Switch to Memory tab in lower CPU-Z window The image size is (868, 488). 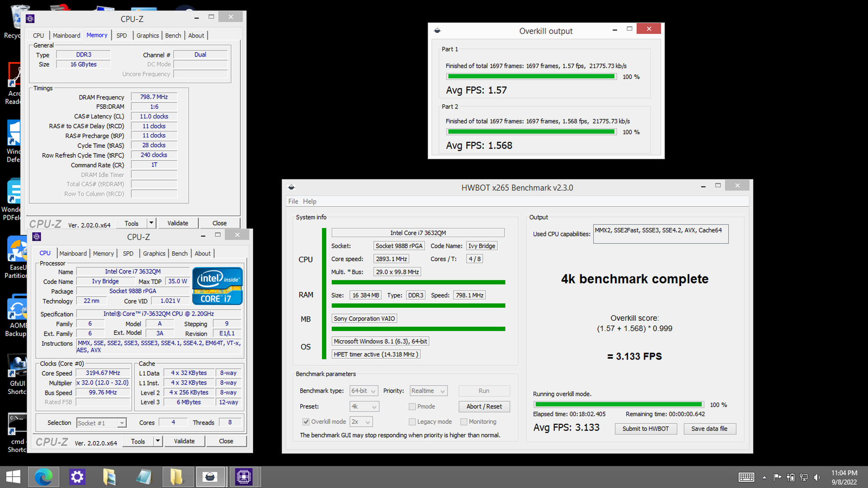tap(104, 253)
